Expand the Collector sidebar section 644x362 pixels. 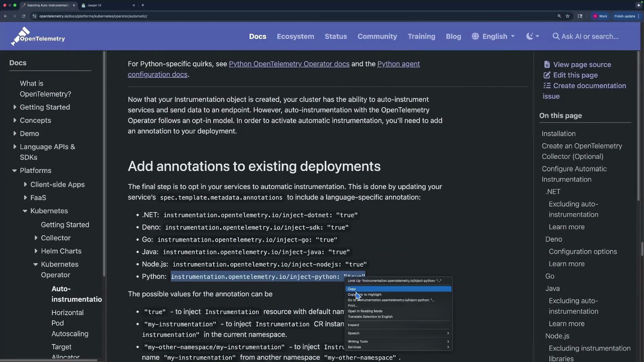coord(36,238)
